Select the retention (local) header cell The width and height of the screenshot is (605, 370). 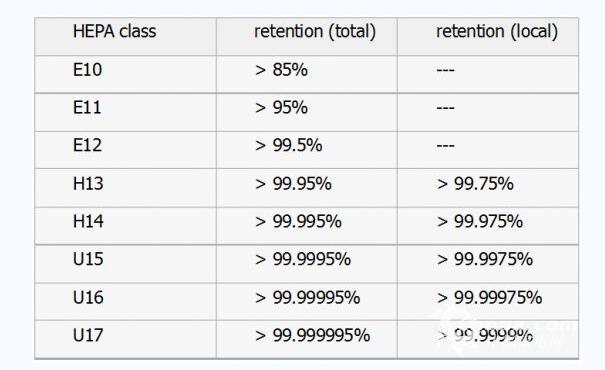click(497, 32)
